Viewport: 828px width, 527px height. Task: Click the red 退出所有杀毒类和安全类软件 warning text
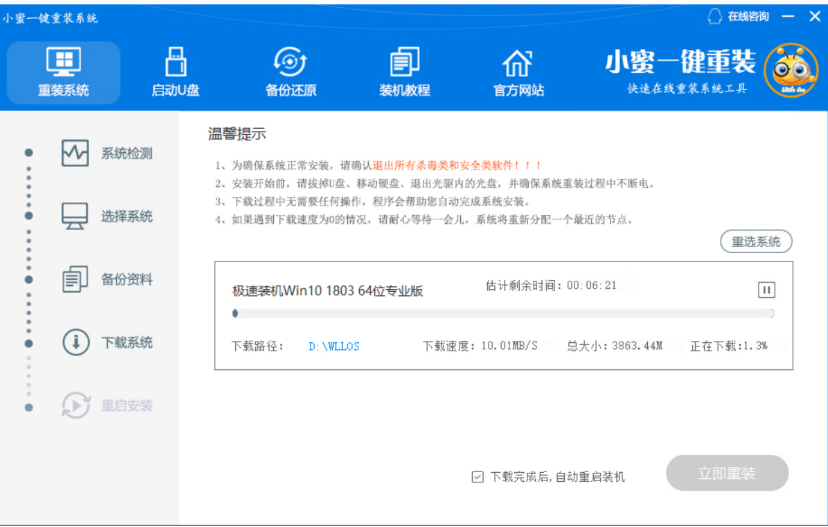coord(457,166)
